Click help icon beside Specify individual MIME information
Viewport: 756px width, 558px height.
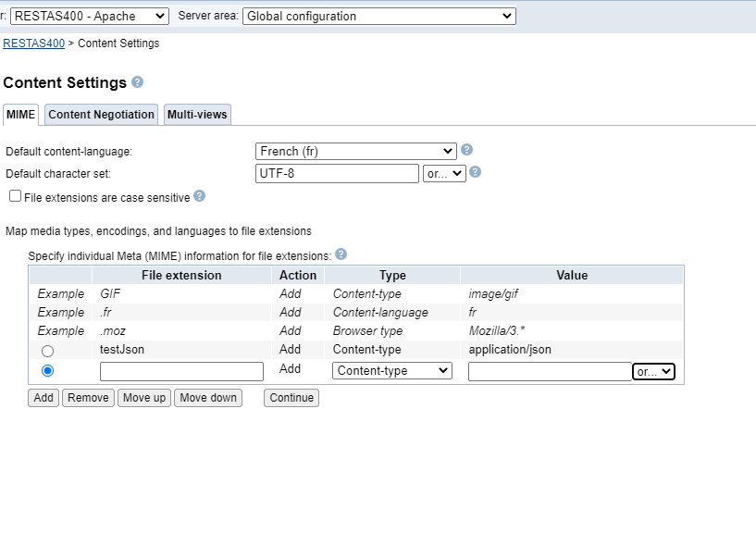[x=341, y=254]
